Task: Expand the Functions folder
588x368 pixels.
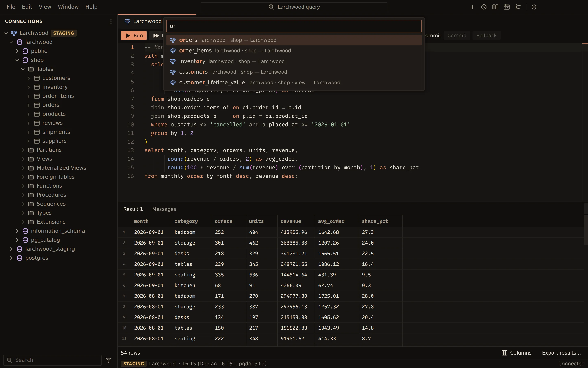Action: coord(23,186)
